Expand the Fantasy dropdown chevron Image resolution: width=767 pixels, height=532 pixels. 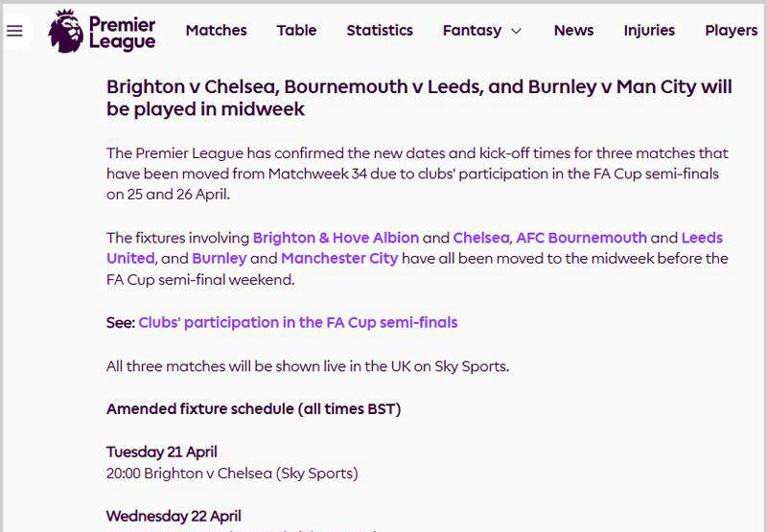click(516, 32)
